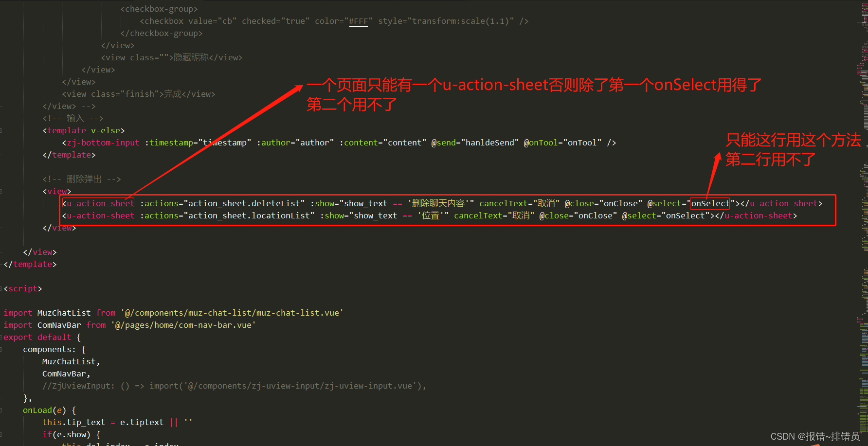Click the hanldeSend send handler value
The height and width of the screenshot is (446, 868).
488,143
